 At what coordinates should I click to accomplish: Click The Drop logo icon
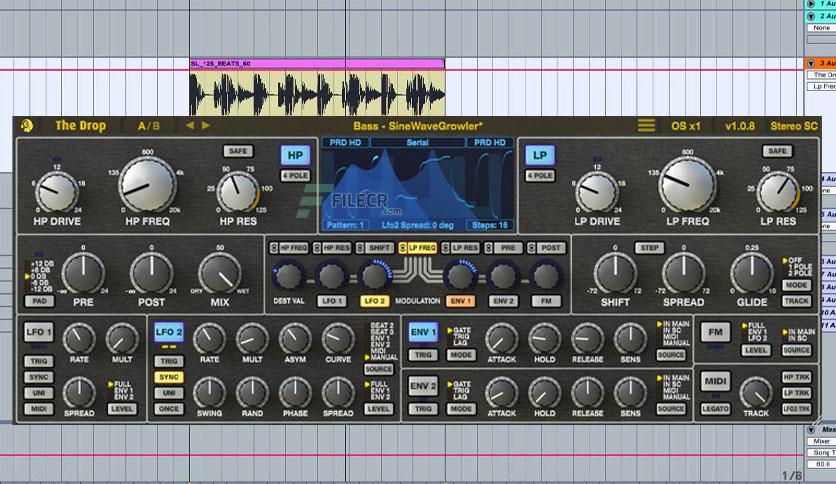(x=27, y=126)
